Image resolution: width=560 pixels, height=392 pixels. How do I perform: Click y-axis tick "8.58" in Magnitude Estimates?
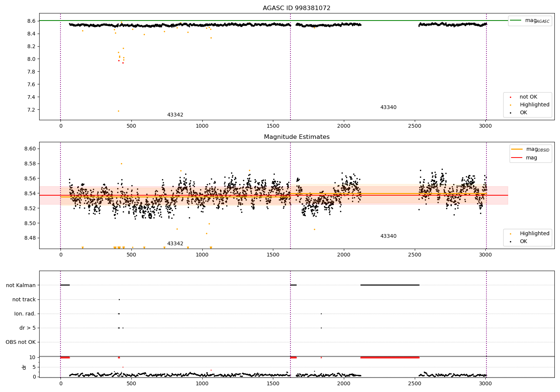(x=30, y=164)
